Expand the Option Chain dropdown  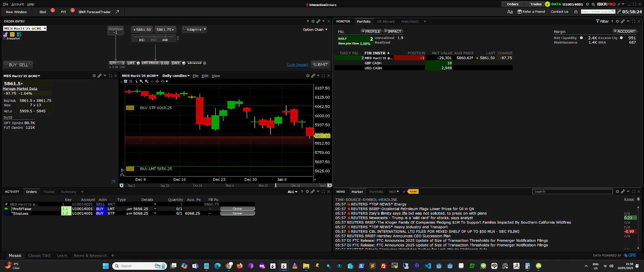point(315,29)
